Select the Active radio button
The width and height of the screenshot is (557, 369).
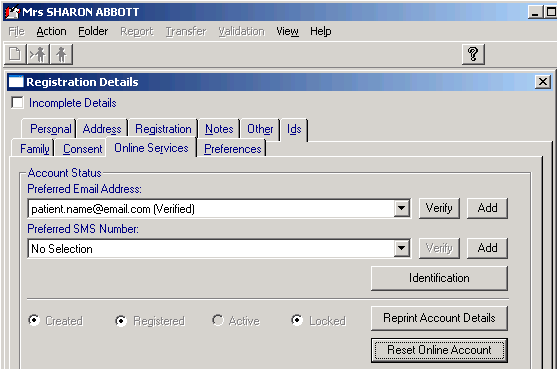[217, 320]
